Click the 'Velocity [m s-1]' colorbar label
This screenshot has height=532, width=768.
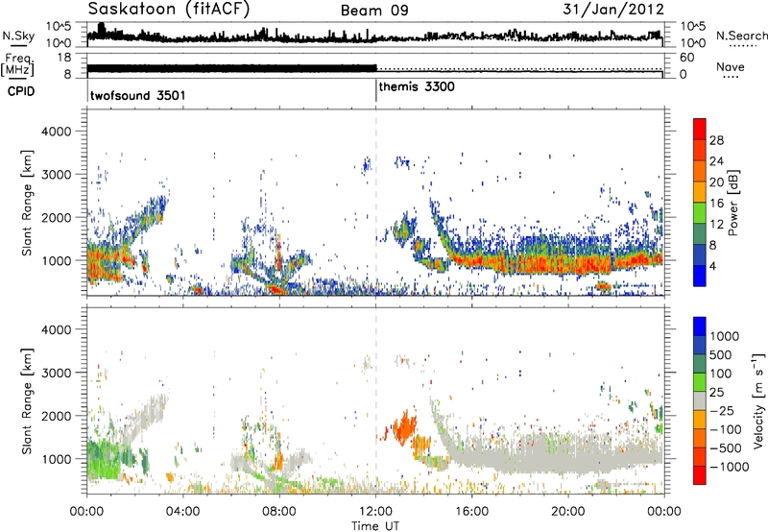(758, 400)
